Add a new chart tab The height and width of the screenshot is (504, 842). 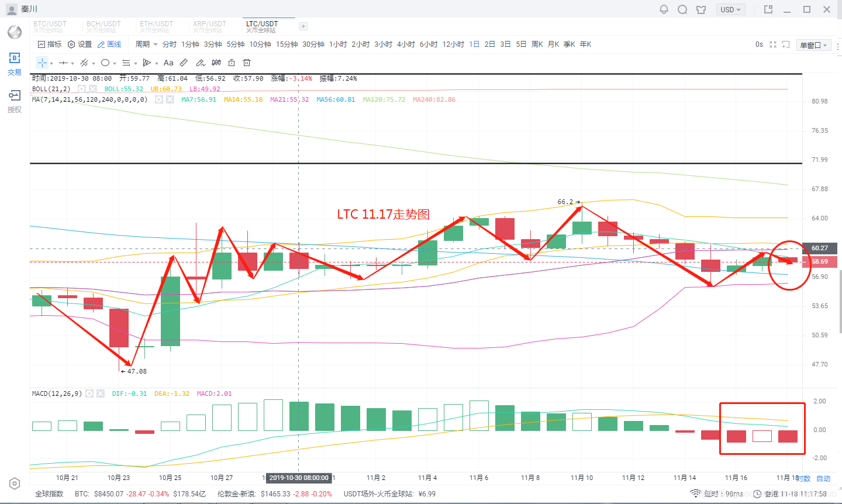pyautogui.click(x=303, y=26)
